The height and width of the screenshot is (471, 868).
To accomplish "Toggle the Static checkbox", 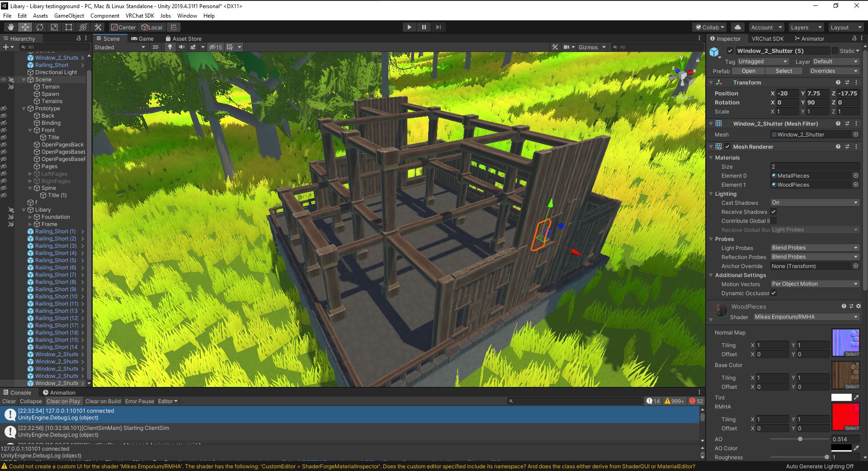I will [x=835, y=51].
